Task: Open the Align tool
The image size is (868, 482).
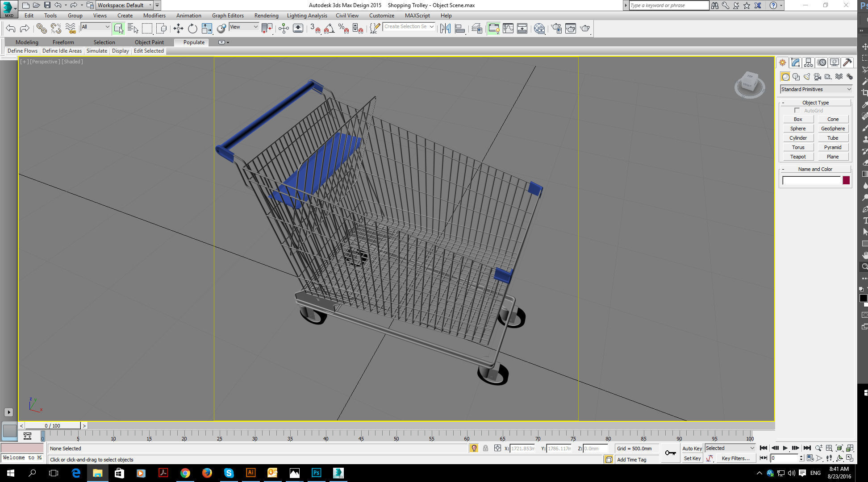Action: (460, 29)
